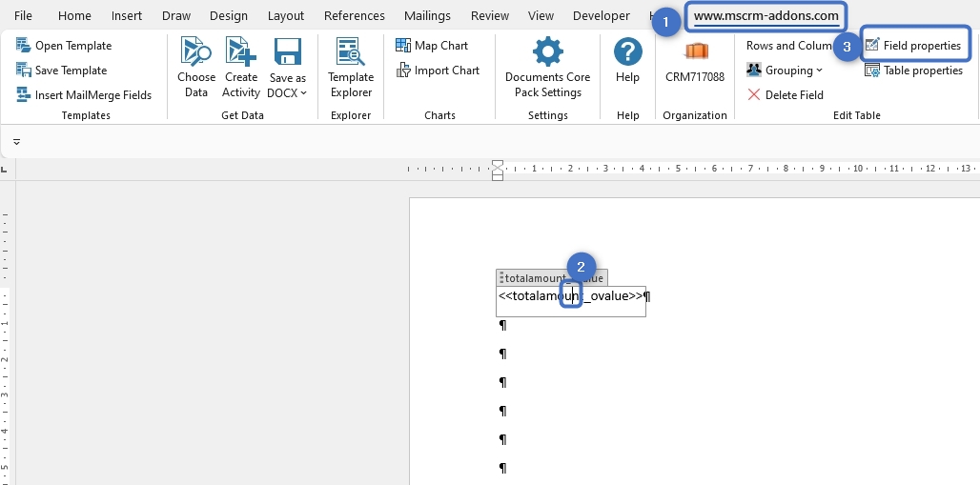
Task: Click the Table properties label
Action: 923,70
